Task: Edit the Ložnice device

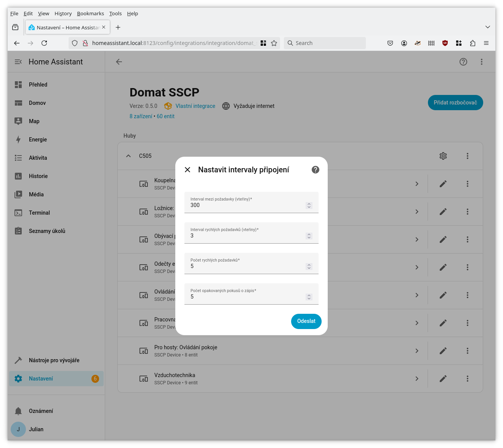Action: [443, 212]
